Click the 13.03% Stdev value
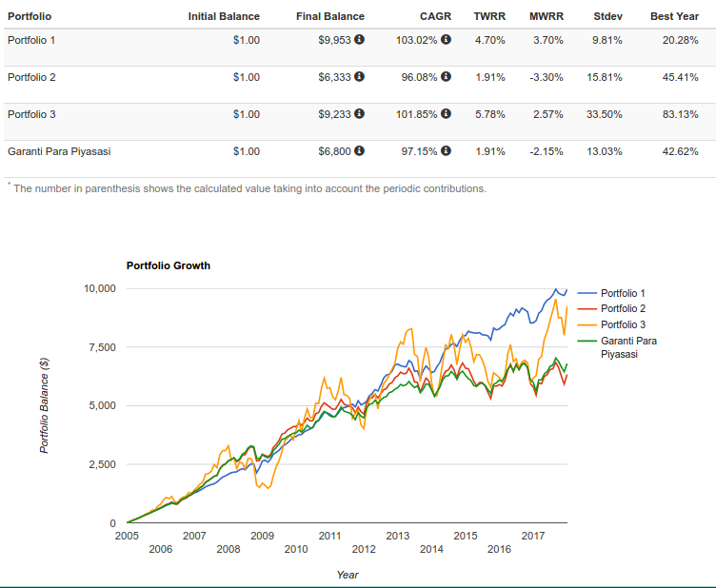 click(605, 151)
